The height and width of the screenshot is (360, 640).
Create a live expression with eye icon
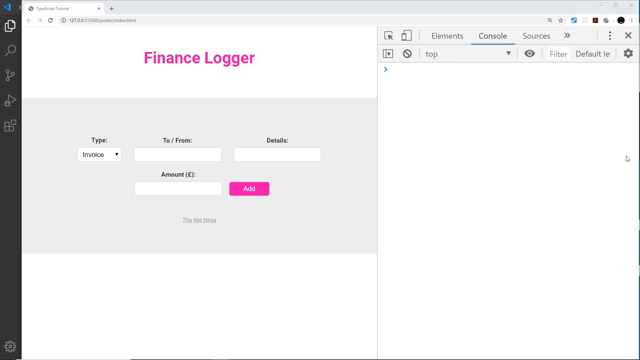(529, 54)
